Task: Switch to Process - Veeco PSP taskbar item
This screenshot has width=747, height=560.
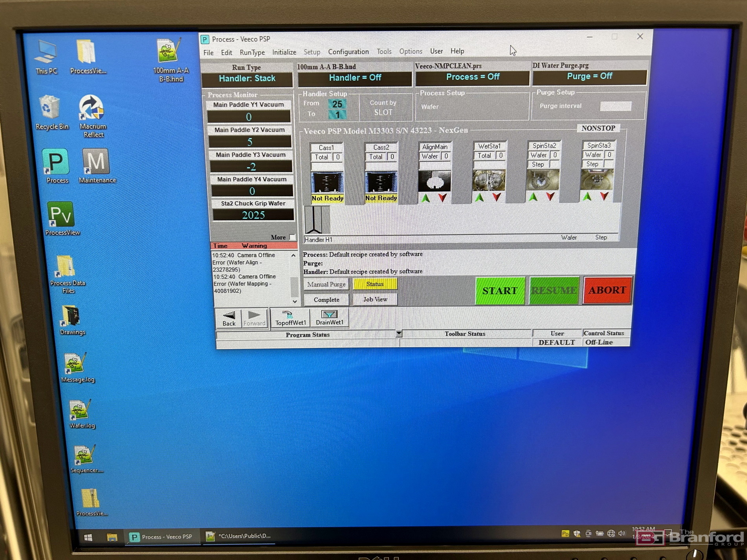Action: pyautogui.click(x=162, y=536)
